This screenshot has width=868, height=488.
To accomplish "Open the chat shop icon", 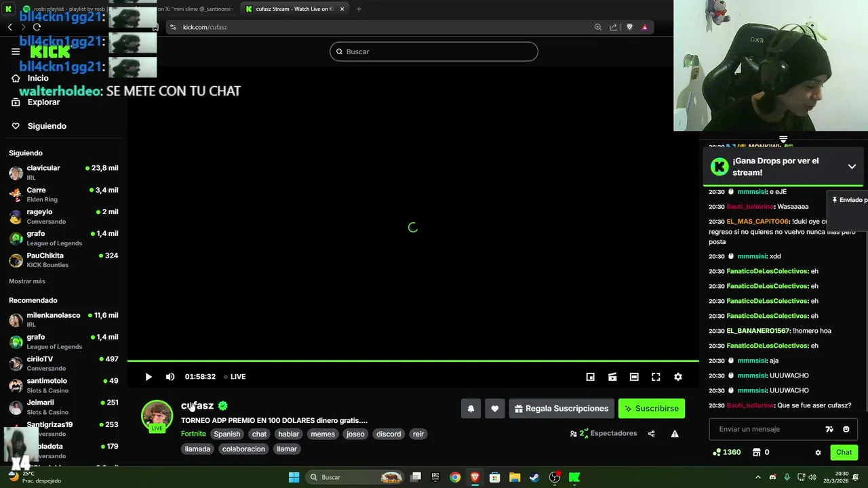I will click(757, 452).
